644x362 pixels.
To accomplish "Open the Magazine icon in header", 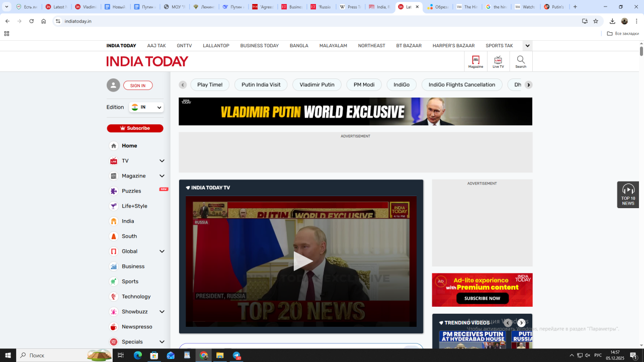I will point(475,61).
